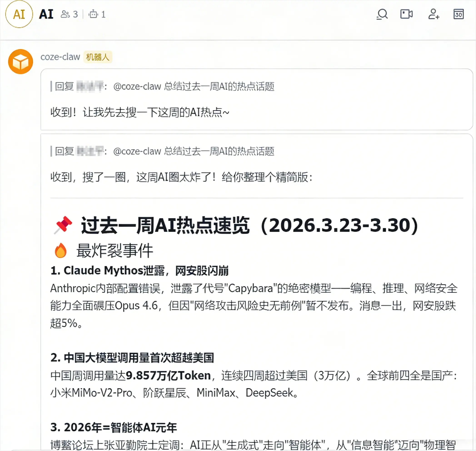The image size is (476, 451).
Task: Open the calendar icon
Action: (x=459, y=14)
